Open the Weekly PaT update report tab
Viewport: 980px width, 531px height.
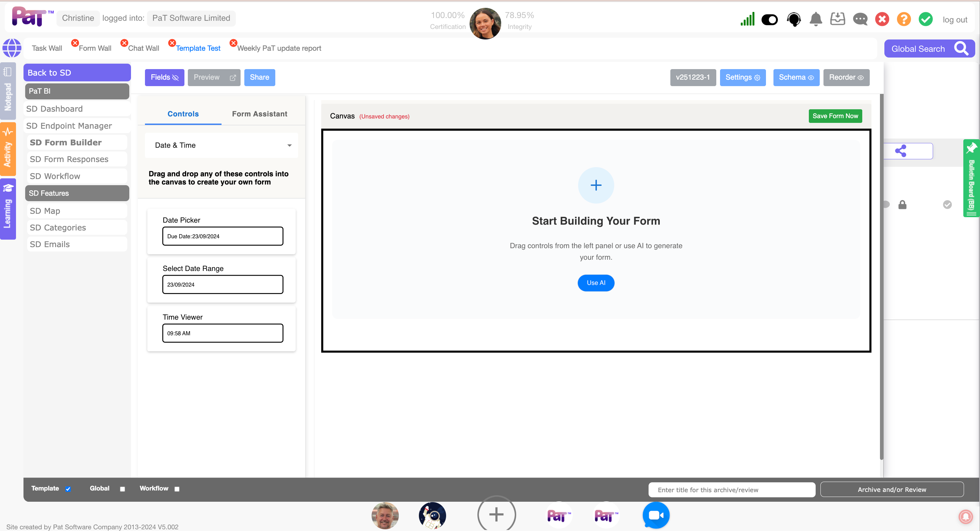point(279,48)
